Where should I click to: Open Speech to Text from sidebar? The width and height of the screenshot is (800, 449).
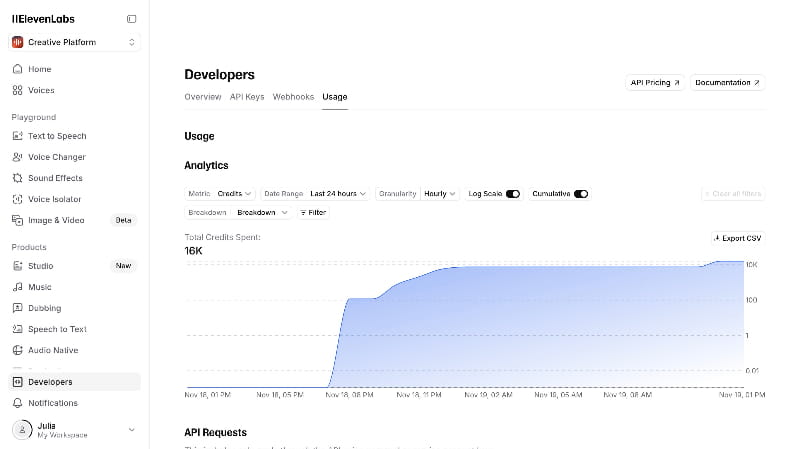coord(74,329)
